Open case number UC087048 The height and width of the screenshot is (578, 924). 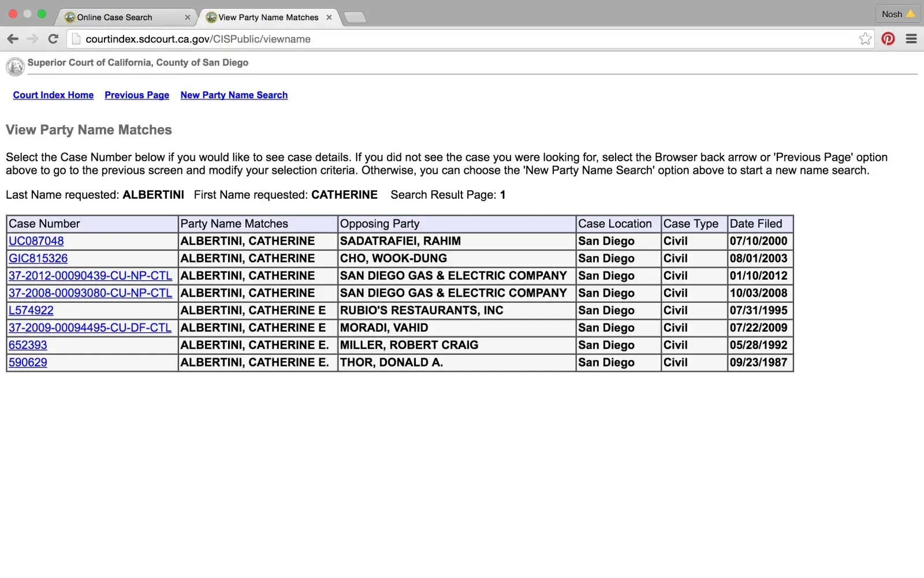36,241
